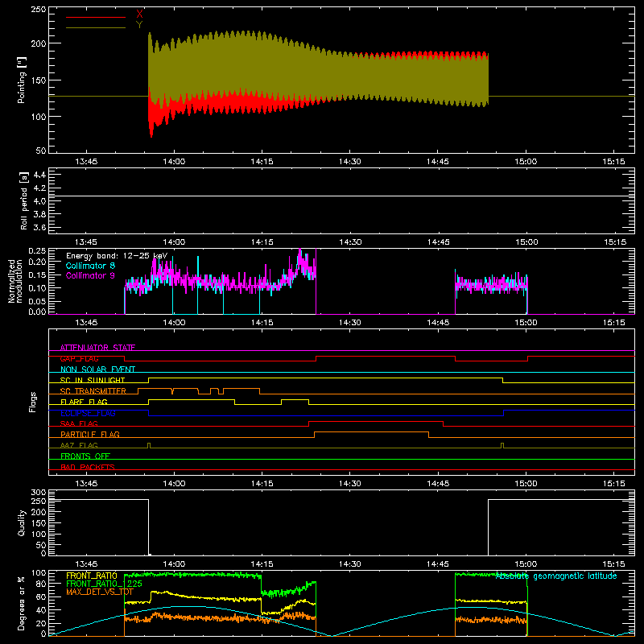Click the ATTENUATOR_STATE flag label
This screenshot has height=644, width=644.
(x=97, y=348)
